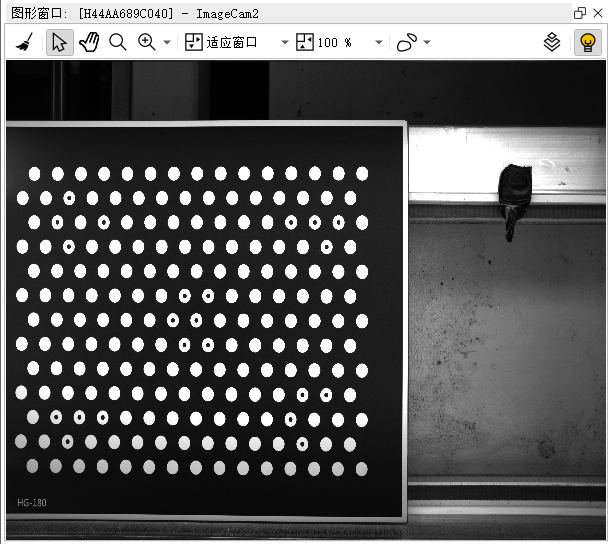Viewport: 609px width, 544px height.
Task: Select the ROI shape drawing tool
Action: click(406, 42)
